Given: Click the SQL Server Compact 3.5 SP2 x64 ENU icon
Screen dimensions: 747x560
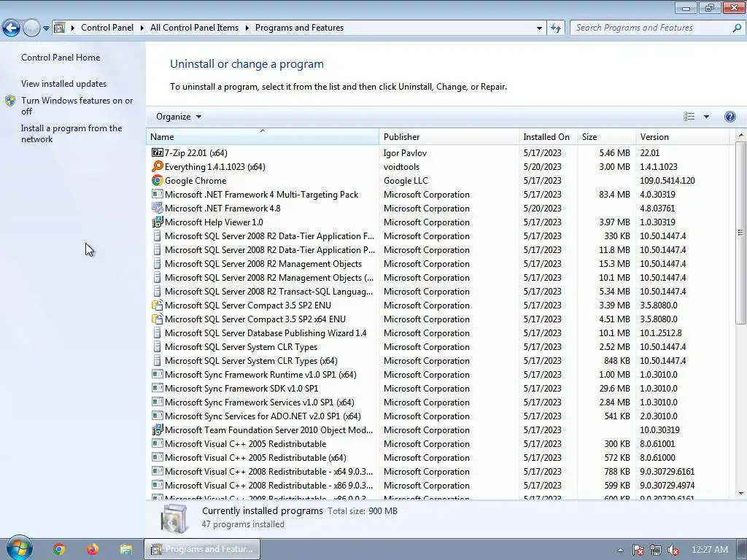Looking at the screenshot, I should [157, 319].
